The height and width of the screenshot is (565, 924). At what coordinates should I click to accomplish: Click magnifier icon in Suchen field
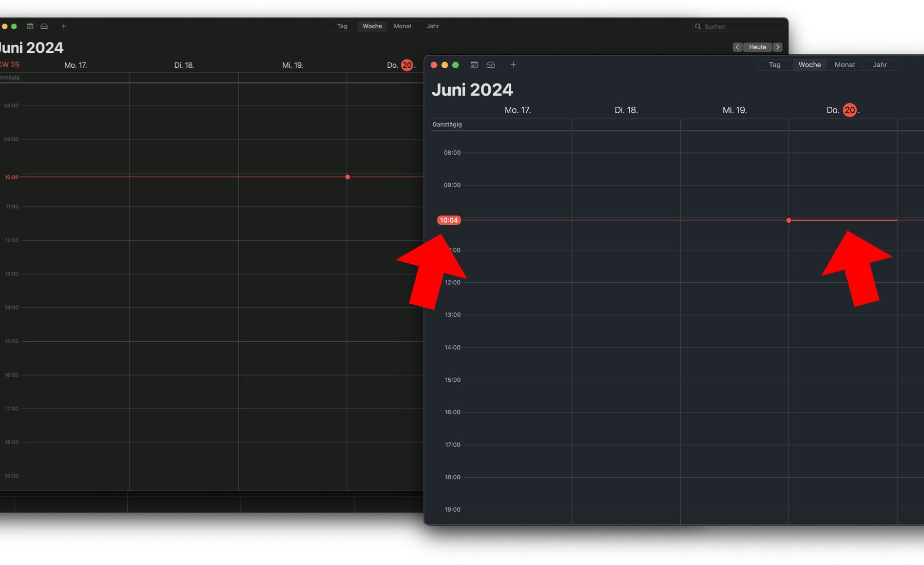pyautogui.click(x=698, y=27)
